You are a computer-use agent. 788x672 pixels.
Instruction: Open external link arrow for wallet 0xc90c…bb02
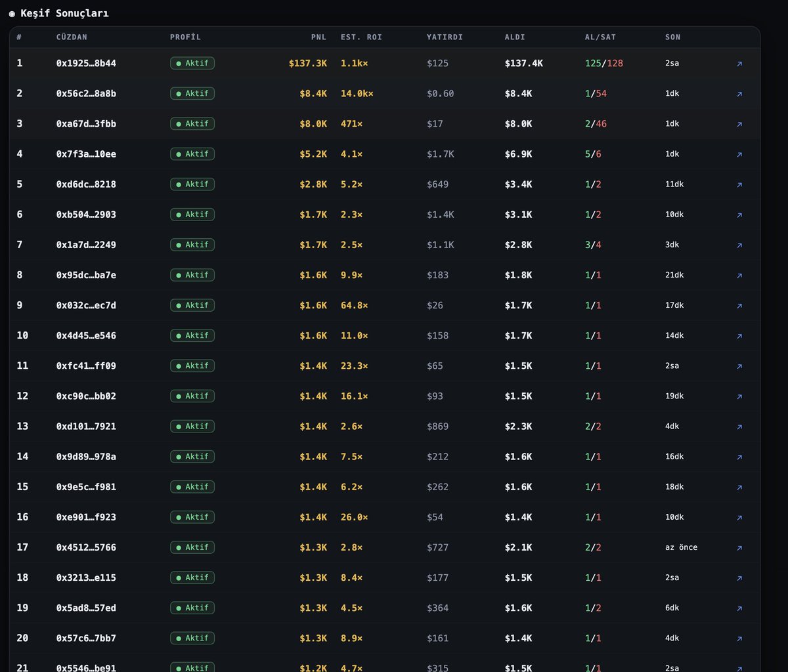pyautogui.click(x=739, y=396)
